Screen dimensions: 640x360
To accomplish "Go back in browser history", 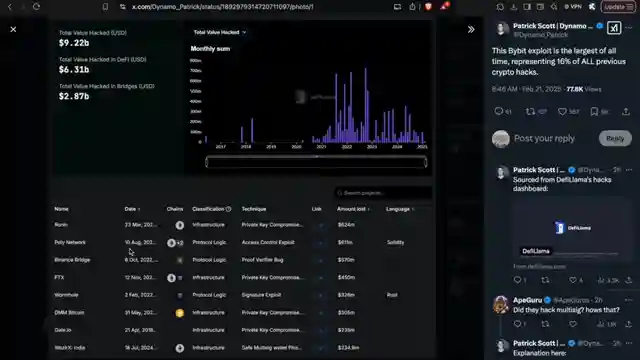I will [10, 7].
